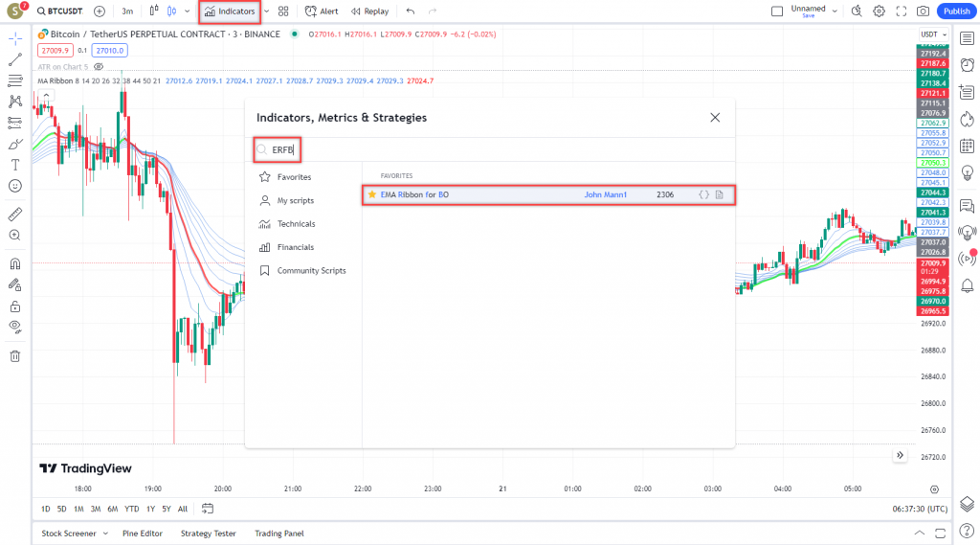Open the Fibonacci retracement tools

point(15,80)
